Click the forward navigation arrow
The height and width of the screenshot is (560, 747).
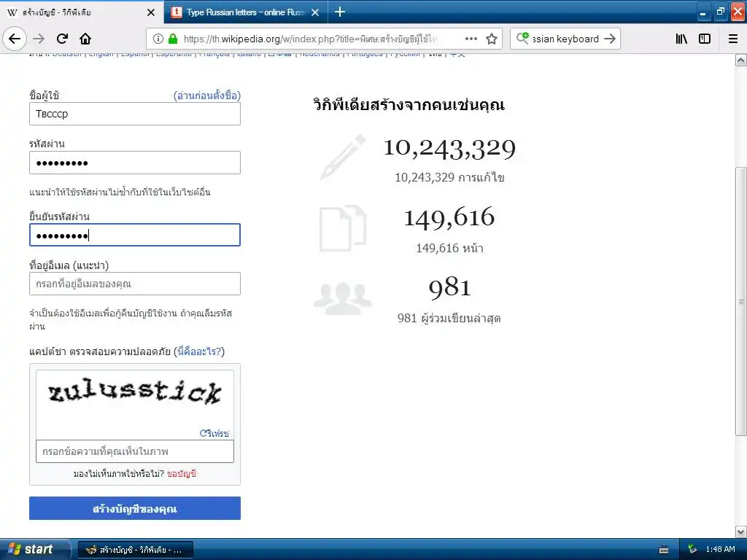39,39
